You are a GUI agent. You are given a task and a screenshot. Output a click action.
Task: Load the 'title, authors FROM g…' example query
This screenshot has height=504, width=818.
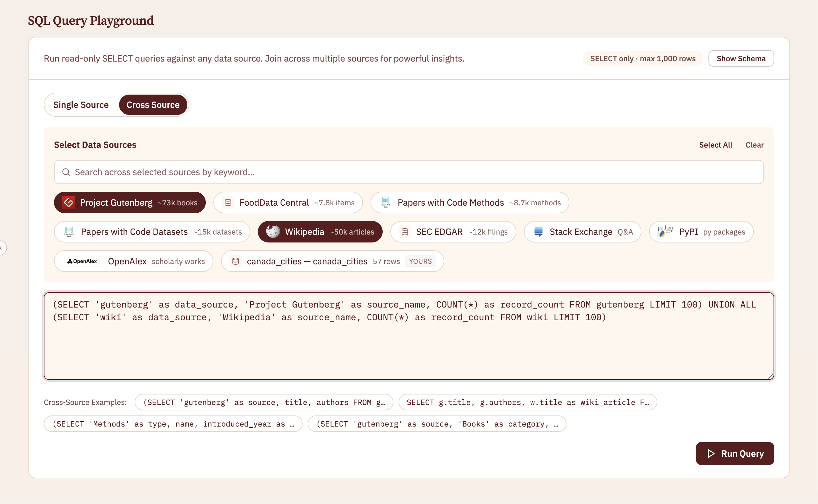click(x=264, y=402)
